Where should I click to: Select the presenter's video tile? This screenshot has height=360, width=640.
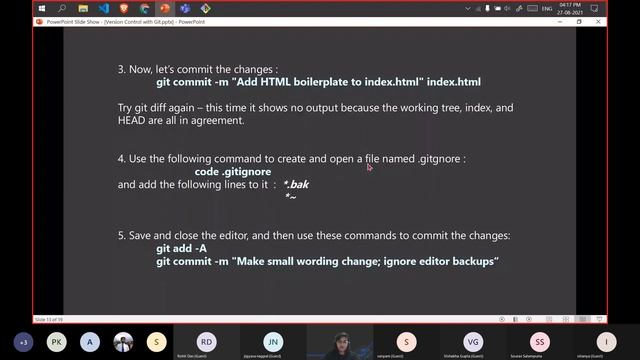coord(340,342)
